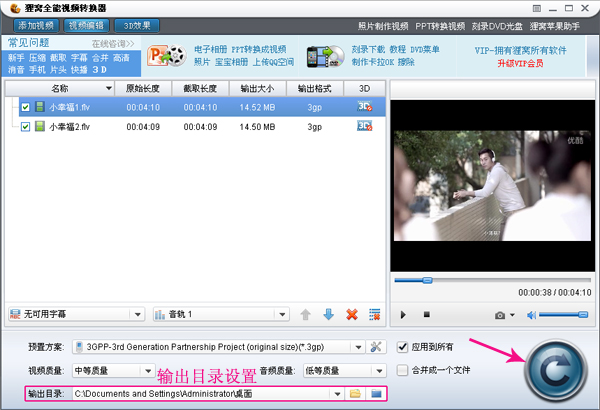
Task: Open 刻录DVD光盘 menu item
Action: [x=497, y=26]
